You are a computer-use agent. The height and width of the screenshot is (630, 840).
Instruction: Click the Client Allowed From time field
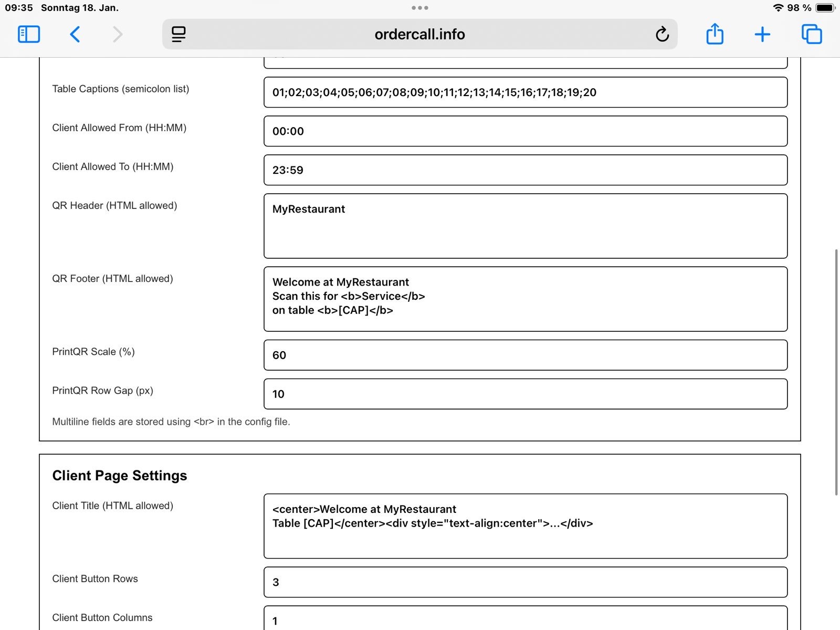tap(525, 131)
